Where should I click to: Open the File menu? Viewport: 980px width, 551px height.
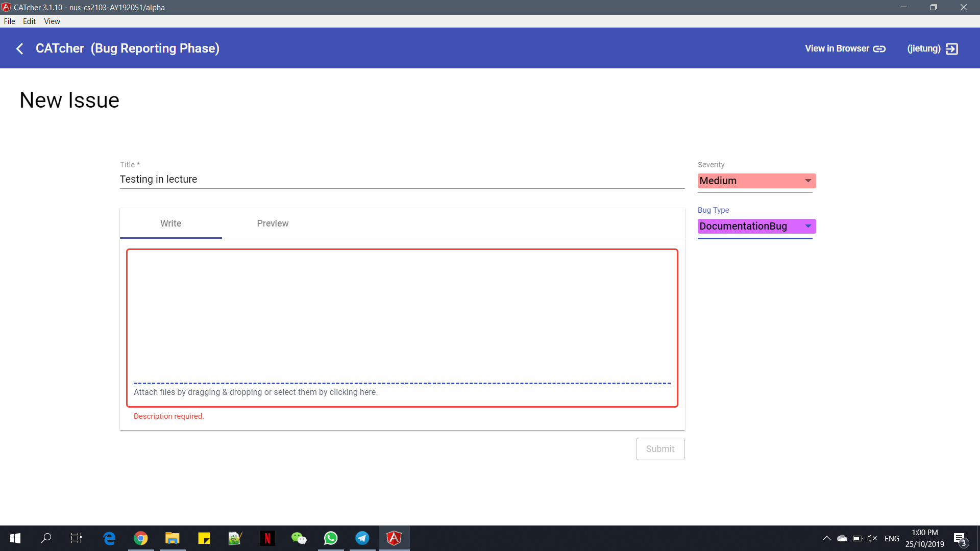click(9, 21)
